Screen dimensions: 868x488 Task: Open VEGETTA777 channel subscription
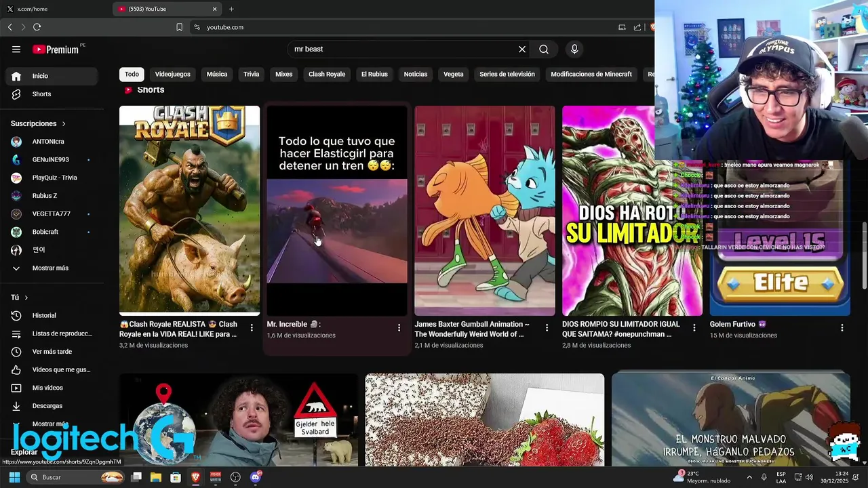pyautogui.click(x=52, y=214)
